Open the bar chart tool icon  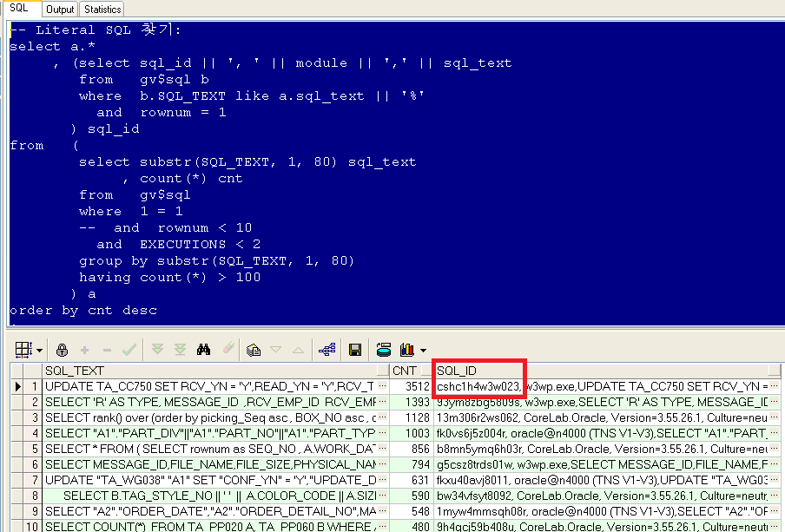tap(406, 350)
